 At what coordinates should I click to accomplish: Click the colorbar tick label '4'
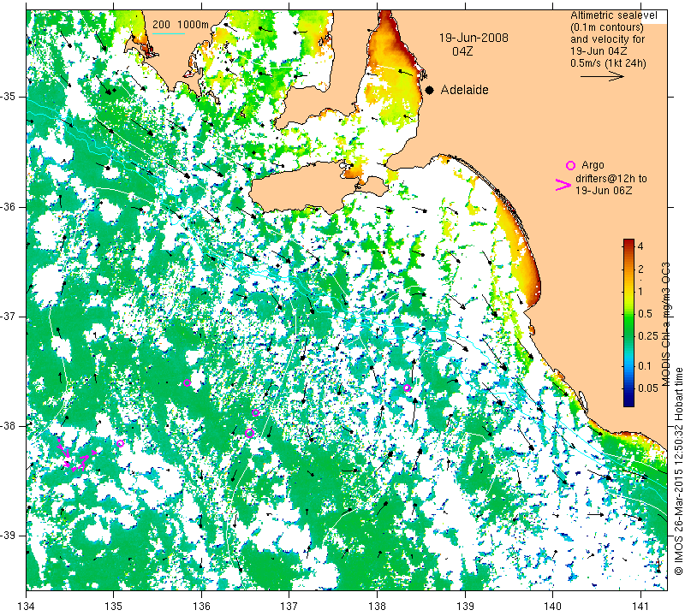[640, 246]
